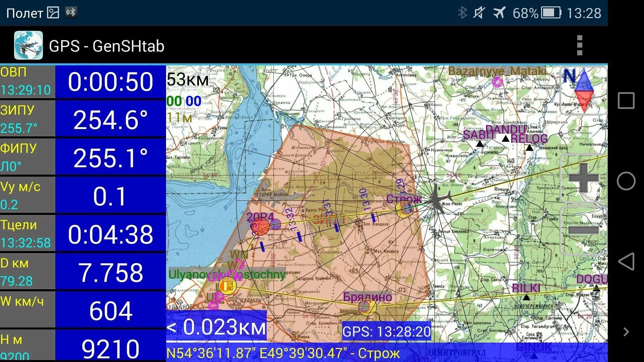Select the Тцели time-to-target field
644x362 pixels.
point(110,234)
